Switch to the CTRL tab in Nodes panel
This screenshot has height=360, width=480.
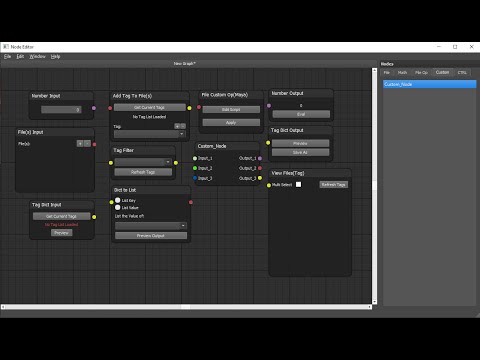(x=462, y=73)
